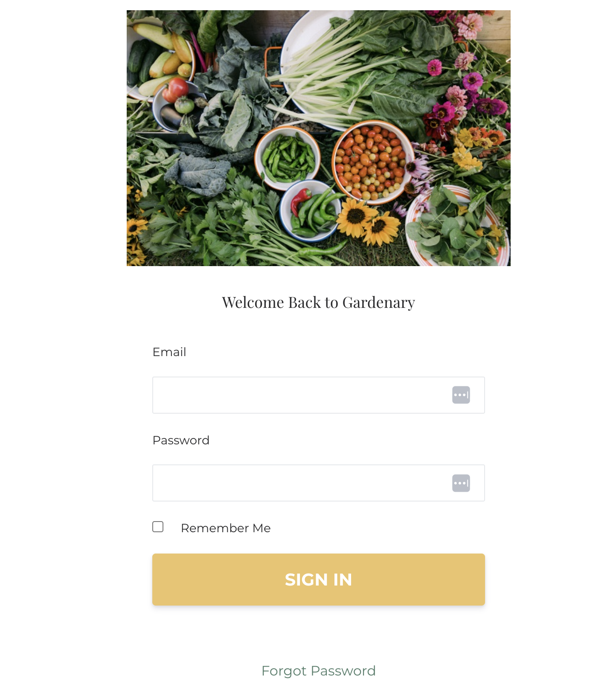
Task: Click the Email field label
Action: coord(169,352)
